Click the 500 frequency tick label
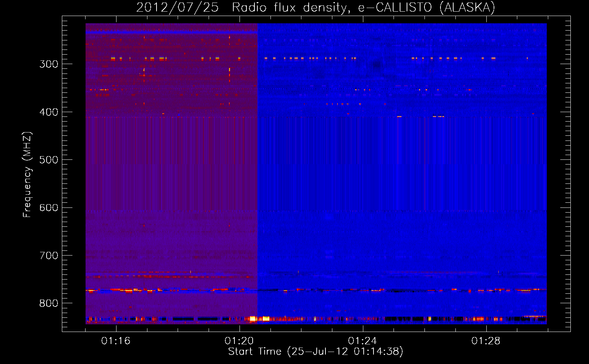Image resolution: width=589 pixels, height=364 pixels. point(49,160)
